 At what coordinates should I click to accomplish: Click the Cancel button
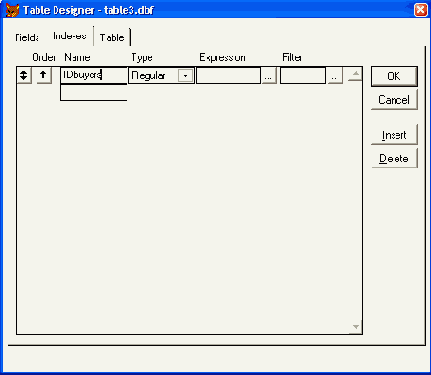394,100
